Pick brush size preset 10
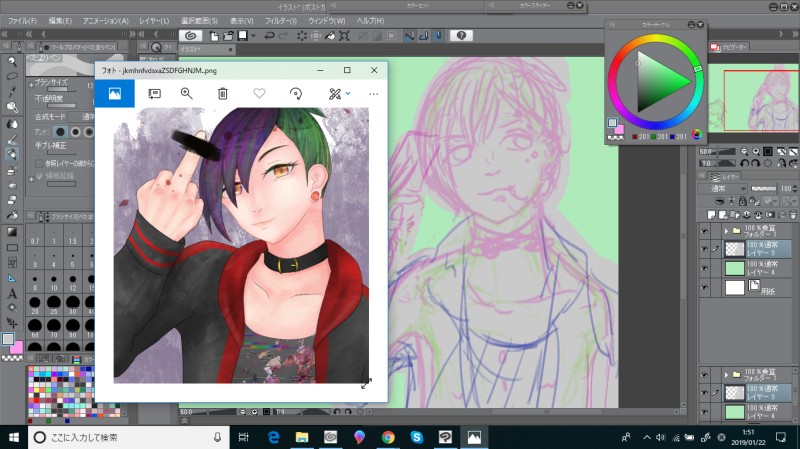This screenshot has height=449, width=800. click(54, 283)
